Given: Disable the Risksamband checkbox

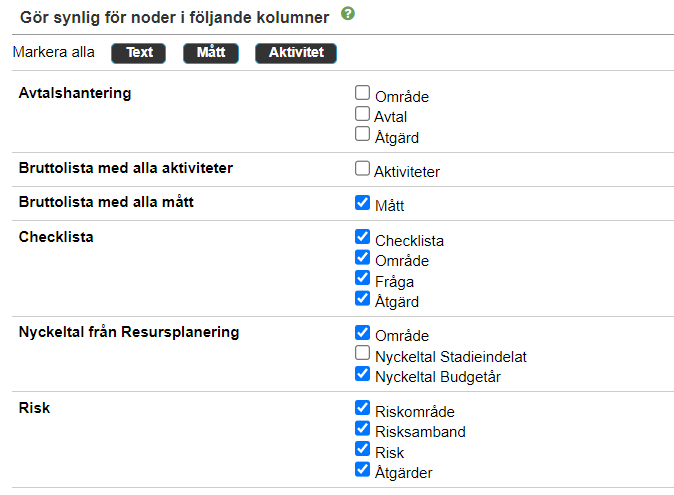Looking at the screenshot, I should (x=362, y=428).
